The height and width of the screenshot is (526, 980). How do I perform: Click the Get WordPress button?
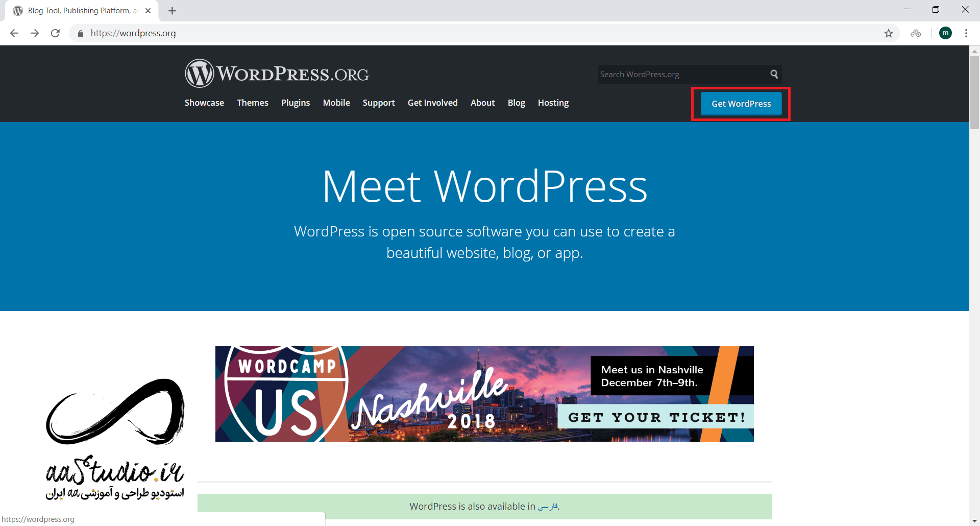tap(741, 104)
